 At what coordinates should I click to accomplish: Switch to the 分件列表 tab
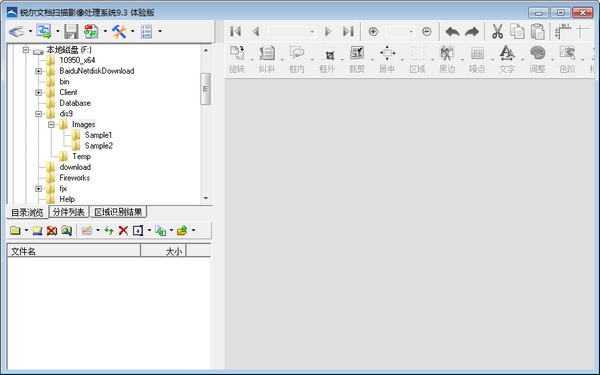pyautogui.click(x=69, y=212)
